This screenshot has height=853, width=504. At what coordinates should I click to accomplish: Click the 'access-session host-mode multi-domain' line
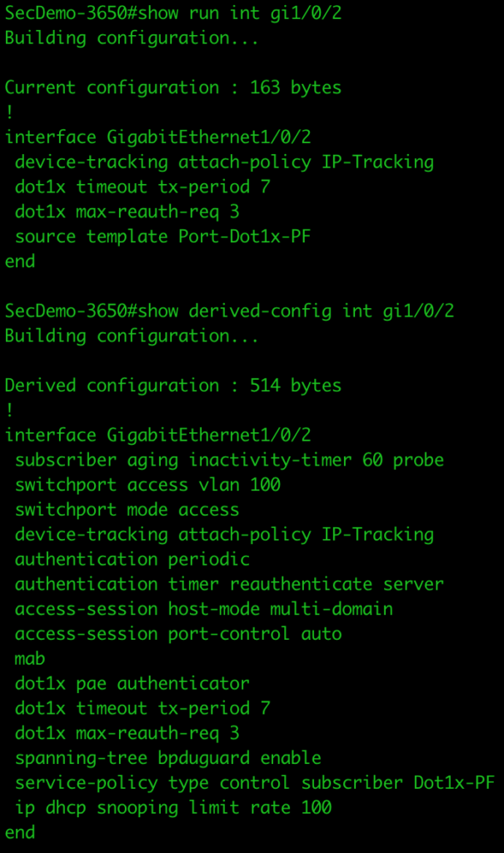pyautogui.click(x=203, y=609)
